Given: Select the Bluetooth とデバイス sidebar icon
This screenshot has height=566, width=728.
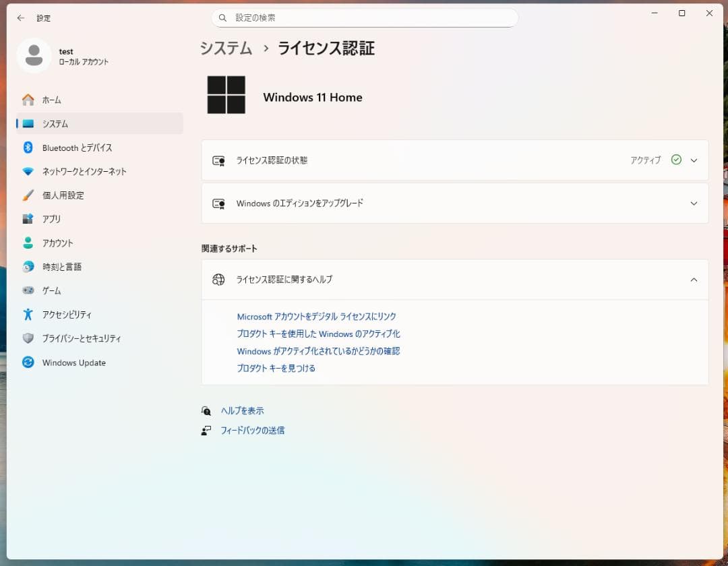Looking at the screenshot, I should (27, 148).
